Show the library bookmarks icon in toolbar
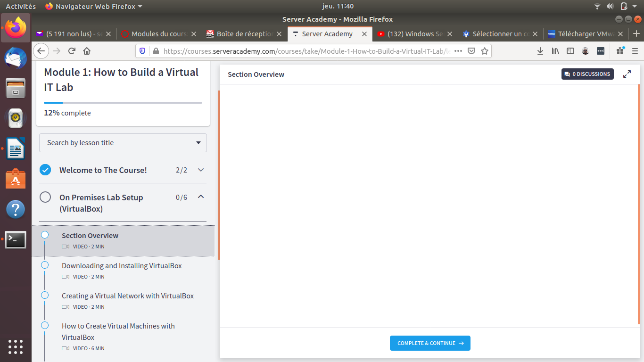The height and width of the screenshot is (362, 644). [x=555, y=51]
